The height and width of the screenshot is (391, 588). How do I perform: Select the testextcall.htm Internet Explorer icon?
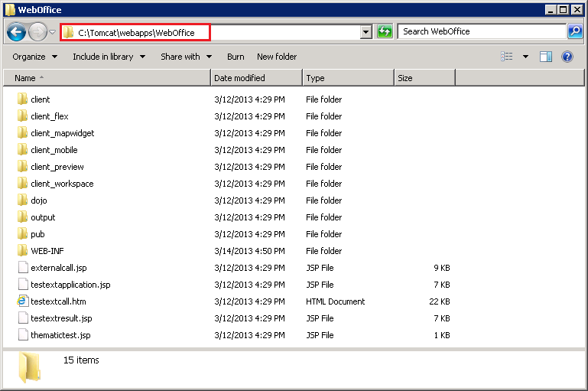pyautogui.click(x=22, y=301)
